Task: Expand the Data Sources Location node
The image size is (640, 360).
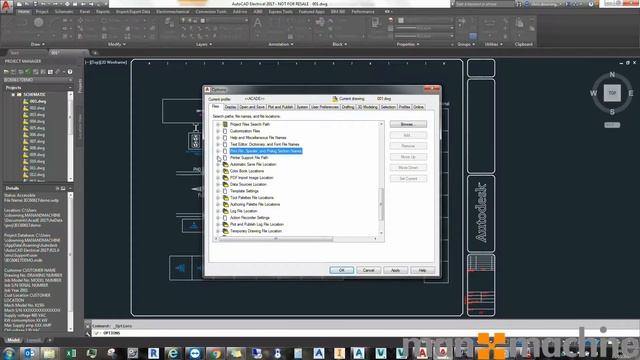Action: tap(218, 184)
